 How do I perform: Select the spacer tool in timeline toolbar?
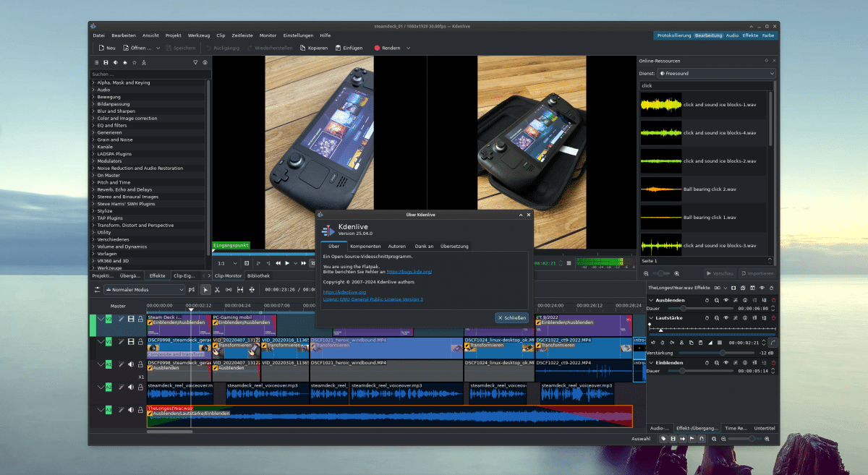point(229,290)
